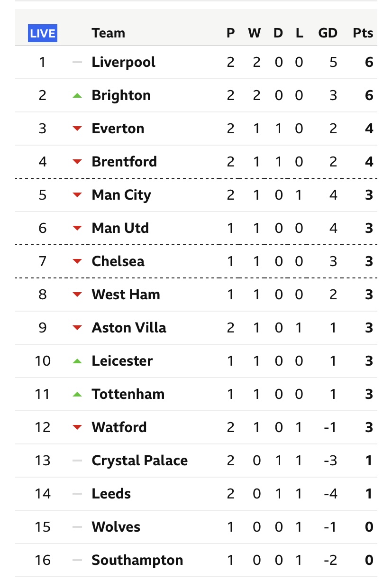
Task: Click the GD column header
Action: [x=328, y=33]
